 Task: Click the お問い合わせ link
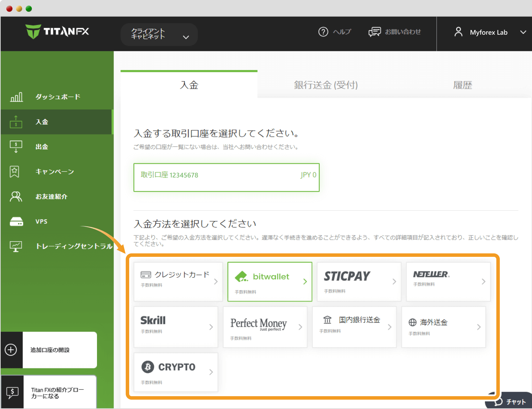coord(403,32)
